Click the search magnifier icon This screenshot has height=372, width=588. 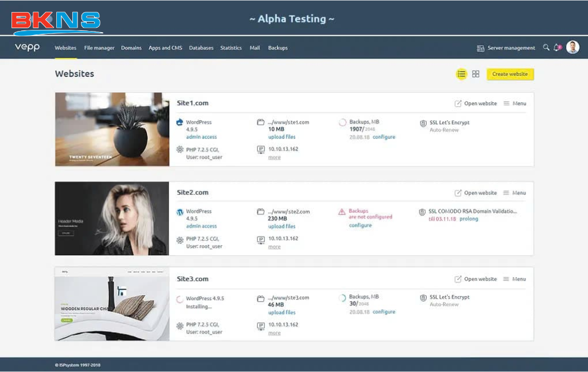[546, 48]
